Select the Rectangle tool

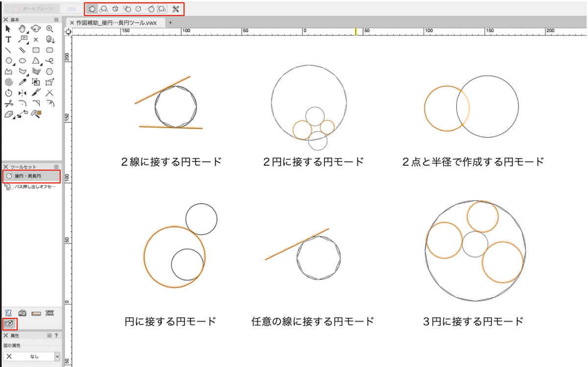point(36,50)
